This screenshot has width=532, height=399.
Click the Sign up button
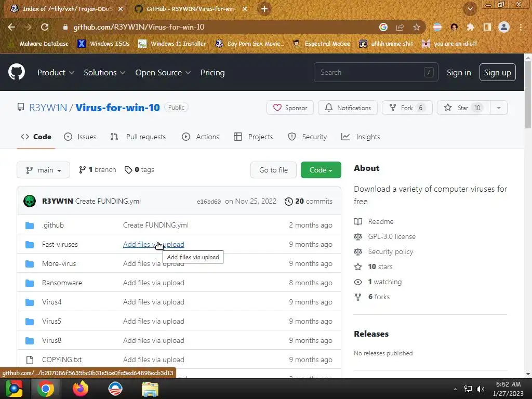(x=497, y=72)
